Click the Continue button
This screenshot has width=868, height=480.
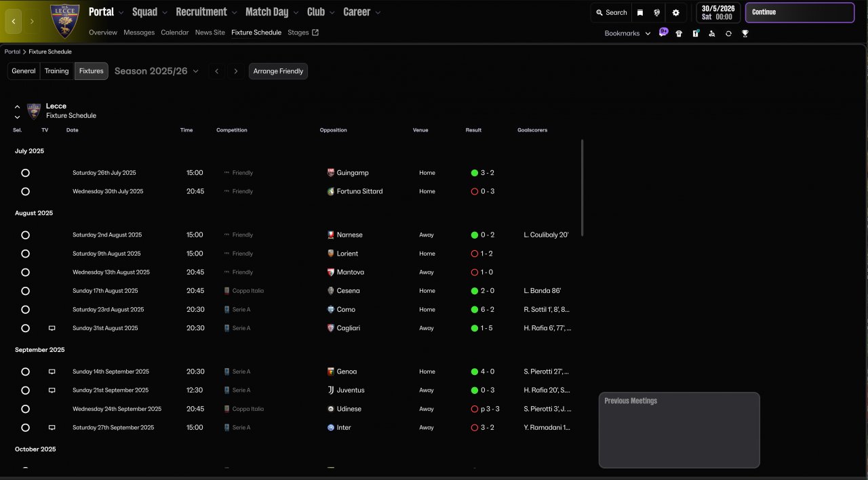click(x=800, y=13)
